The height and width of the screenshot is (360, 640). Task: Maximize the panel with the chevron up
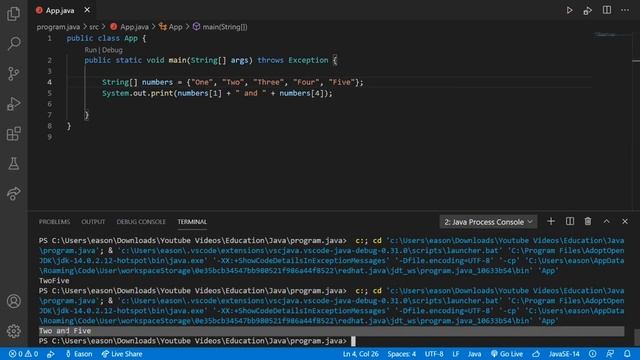click(607, 221)
